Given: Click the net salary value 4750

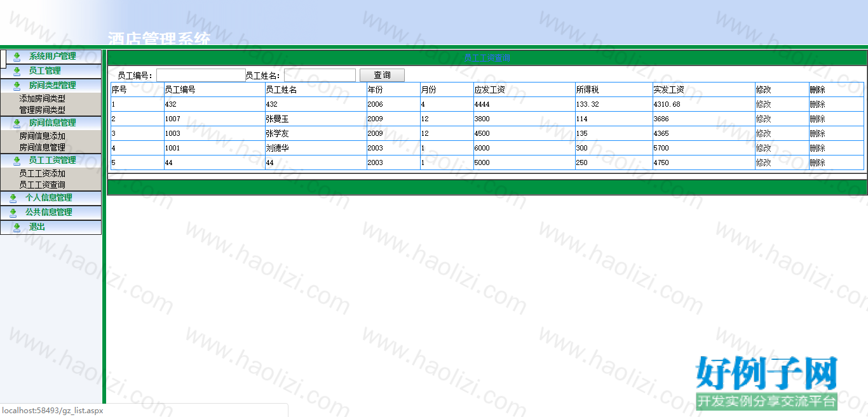Looking at the screenshot, I should pyautogui.click(x=661, y=162).
